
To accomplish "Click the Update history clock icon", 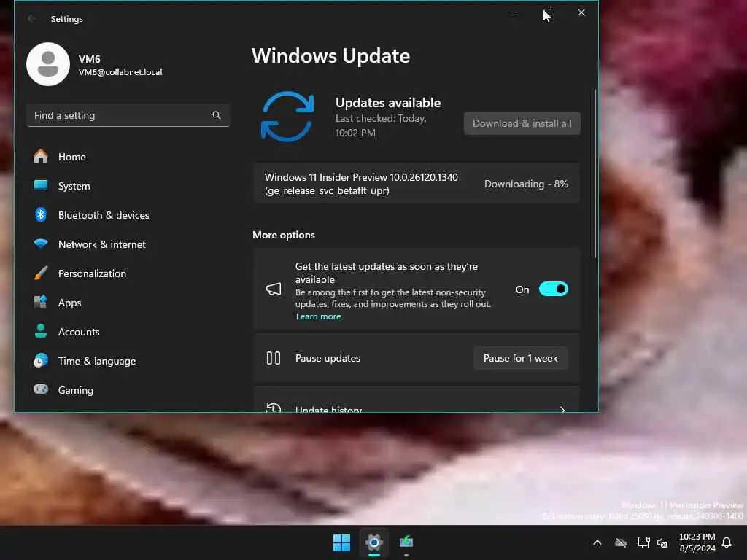I will (x=274, y=408).
